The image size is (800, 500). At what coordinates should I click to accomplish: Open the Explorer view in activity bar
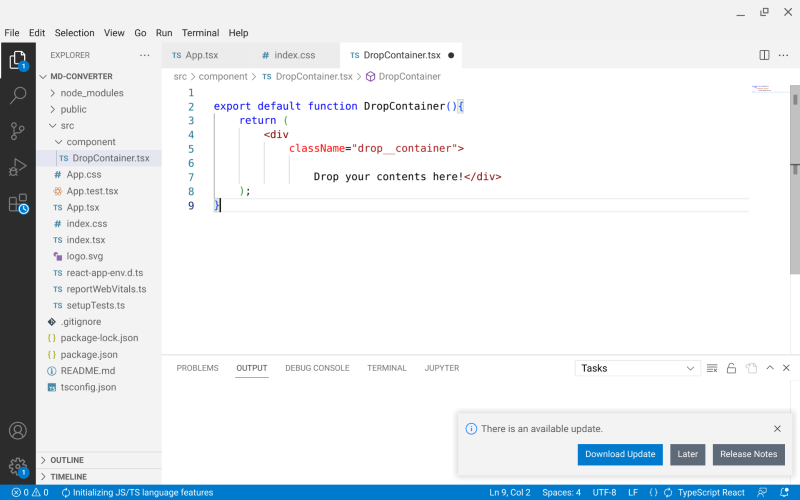click(18, 60)
